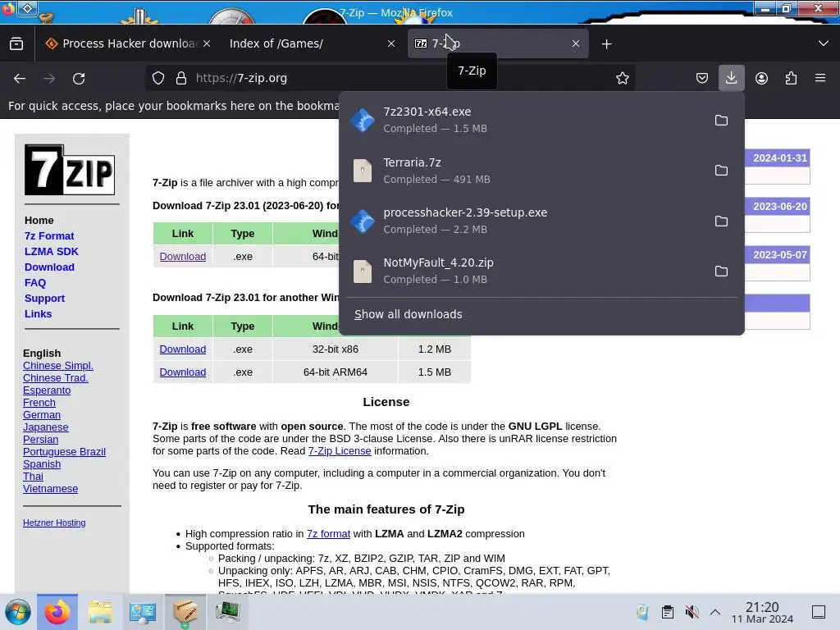Open tracking protection shield icon
The width and height of the screenshot is (840, 630).
(x=158, y=78)
